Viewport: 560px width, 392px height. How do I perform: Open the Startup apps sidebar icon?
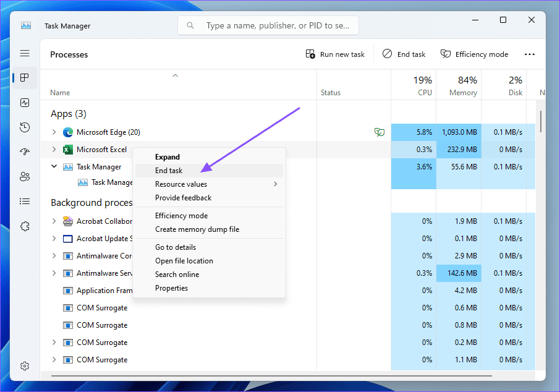click(x=25, y=152)
